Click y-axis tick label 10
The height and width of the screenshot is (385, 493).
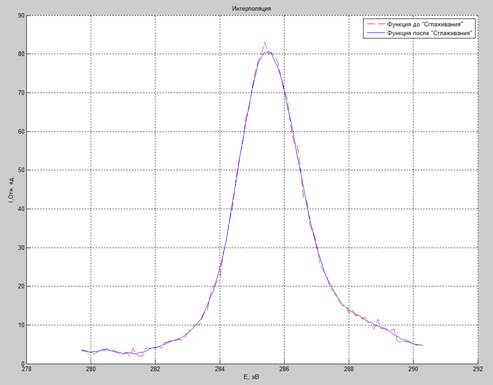21,325
